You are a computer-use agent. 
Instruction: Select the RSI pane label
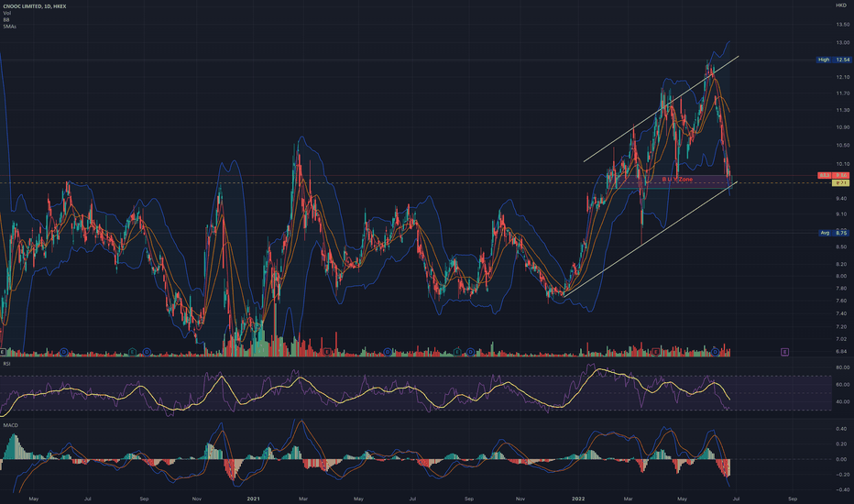[x=6, y=364]
